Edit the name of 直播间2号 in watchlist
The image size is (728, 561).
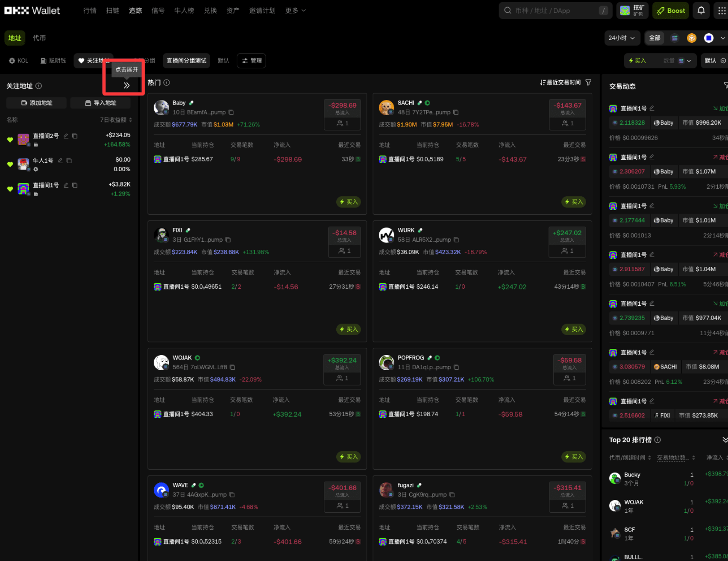pos(66,136)
